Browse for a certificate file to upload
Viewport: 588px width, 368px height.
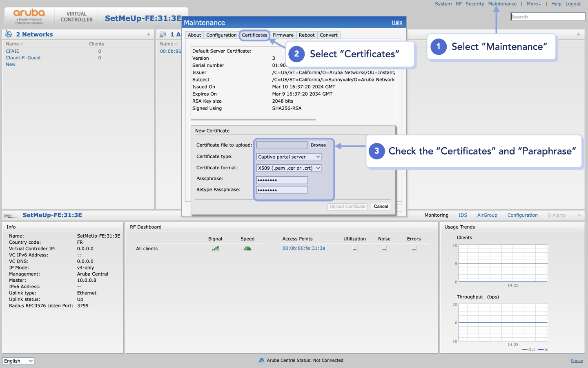[x=318, y=145]
